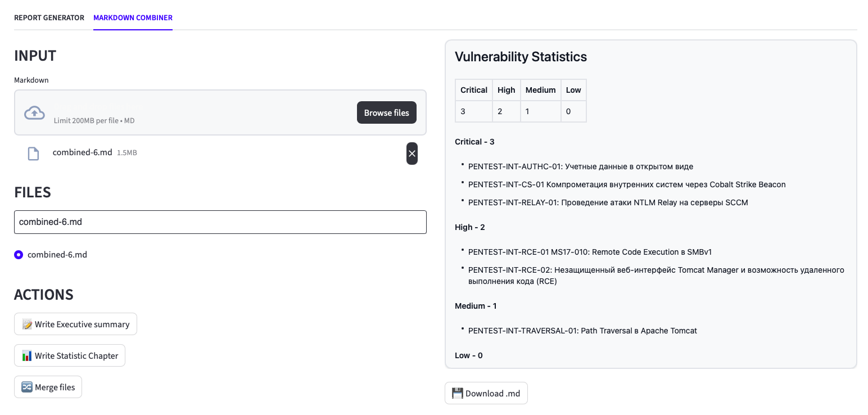Click the document icon beside the uploaded combined-6.md
The height and width of the screenshot is (415, 868).
point(34,154)
